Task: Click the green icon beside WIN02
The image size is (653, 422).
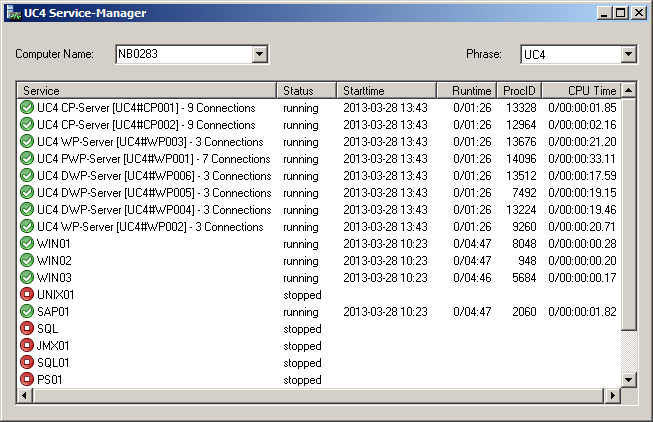Action: (x=27, y=261)
